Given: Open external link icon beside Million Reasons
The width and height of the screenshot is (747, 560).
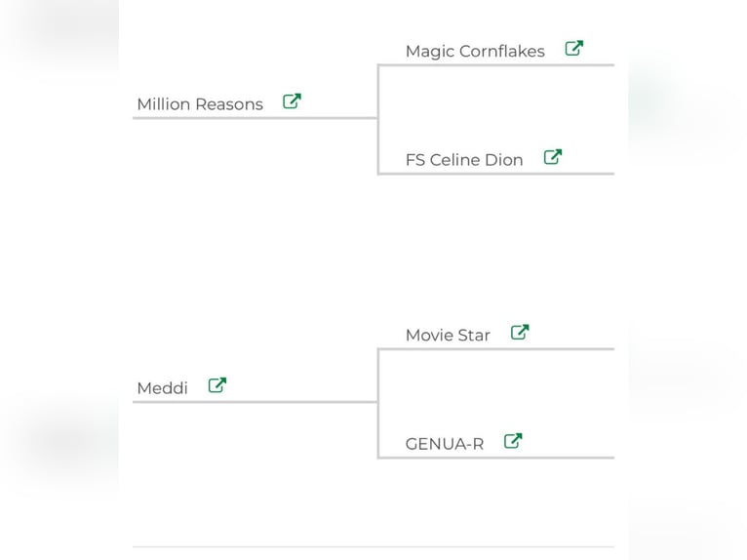Looking at the screenshot, I should (292, 101).
